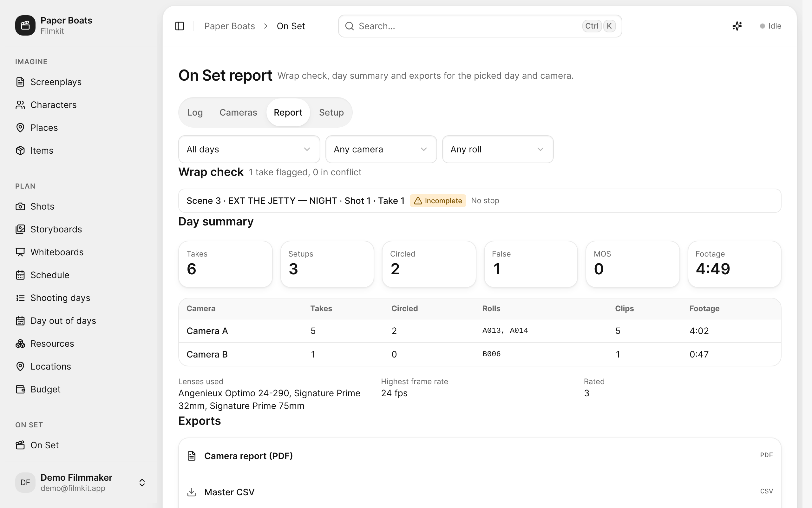
Task: Toggle the sidebar panel icon
Action: point(180,26)
